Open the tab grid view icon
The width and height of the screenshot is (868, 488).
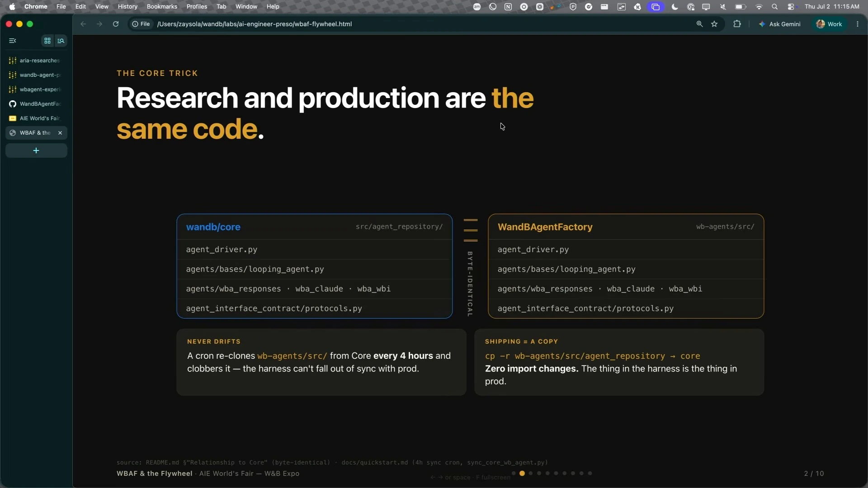pyautogui.click(x=47, y=41)
